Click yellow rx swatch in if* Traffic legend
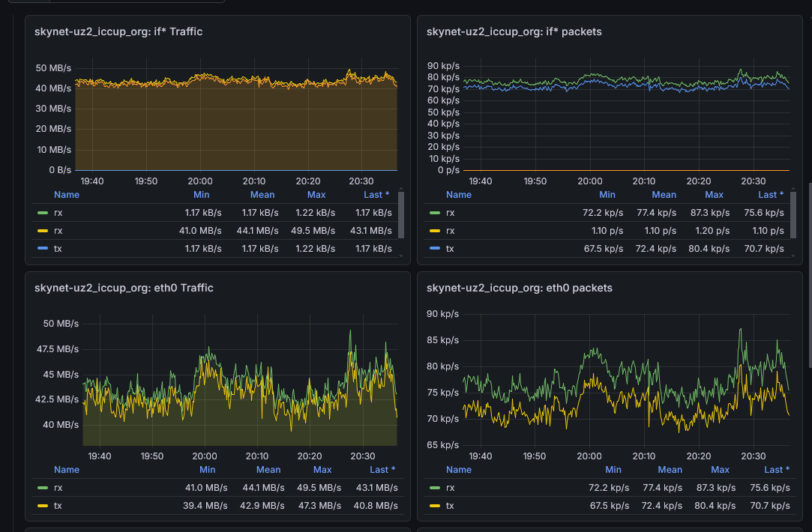Screen dimensions: 812x532 pos(43,231)
